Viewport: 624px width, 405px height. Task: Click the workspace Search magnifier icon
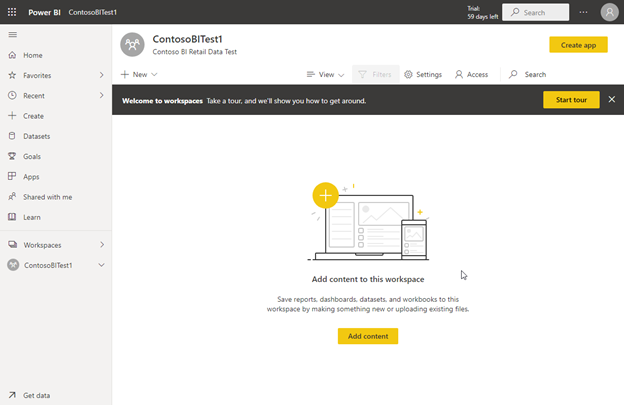point(513,74)
